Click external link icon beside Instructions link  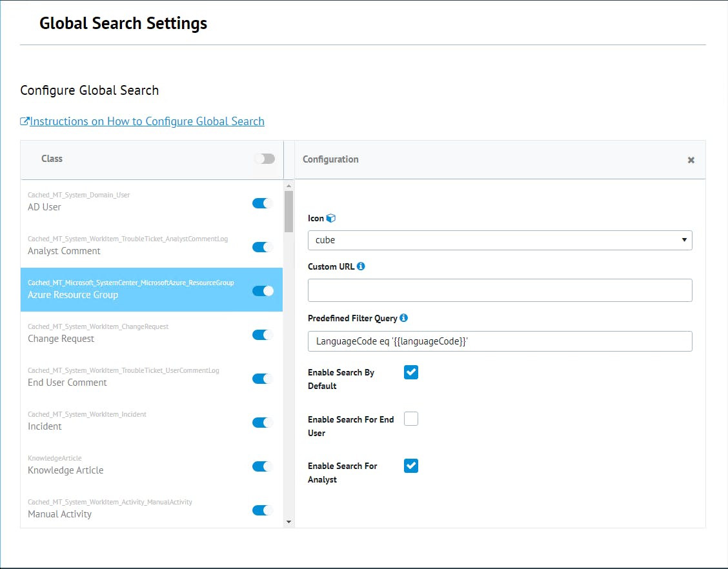25,121
